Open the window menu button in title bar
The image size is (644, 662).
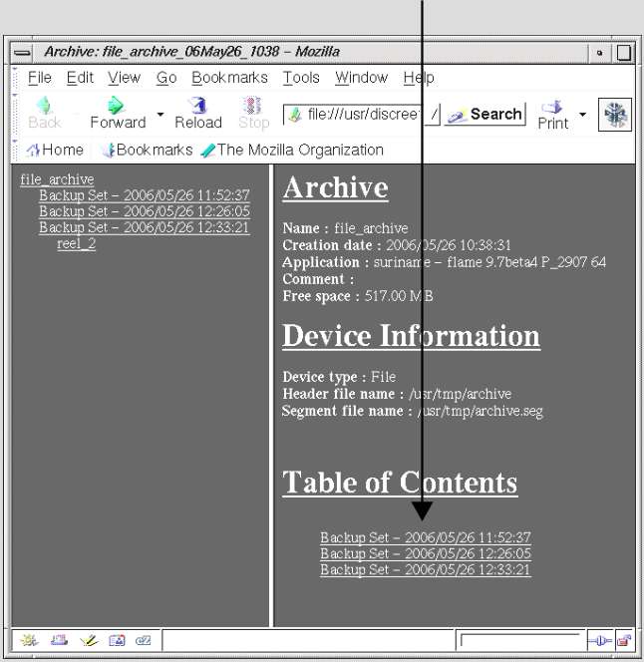(x=22, y=52)
